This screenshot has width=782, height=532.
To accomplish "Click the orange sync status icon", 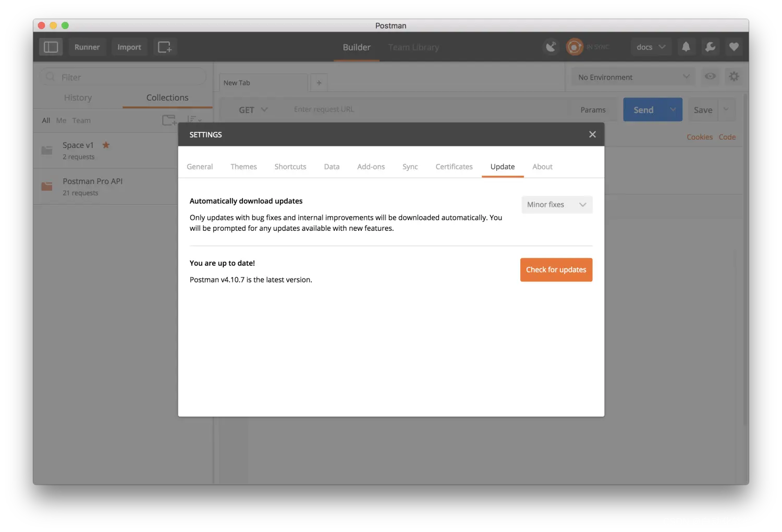I will (x=575, y=47).
